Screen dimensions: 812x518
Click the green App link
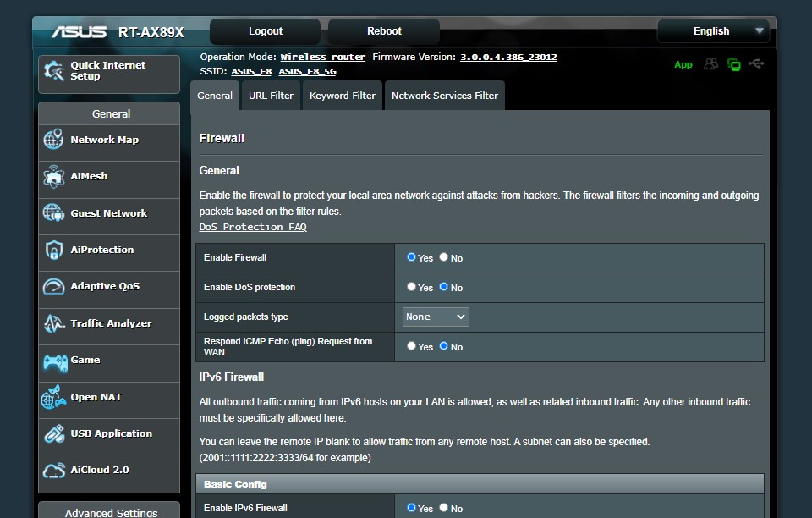[x=683, y=64]
